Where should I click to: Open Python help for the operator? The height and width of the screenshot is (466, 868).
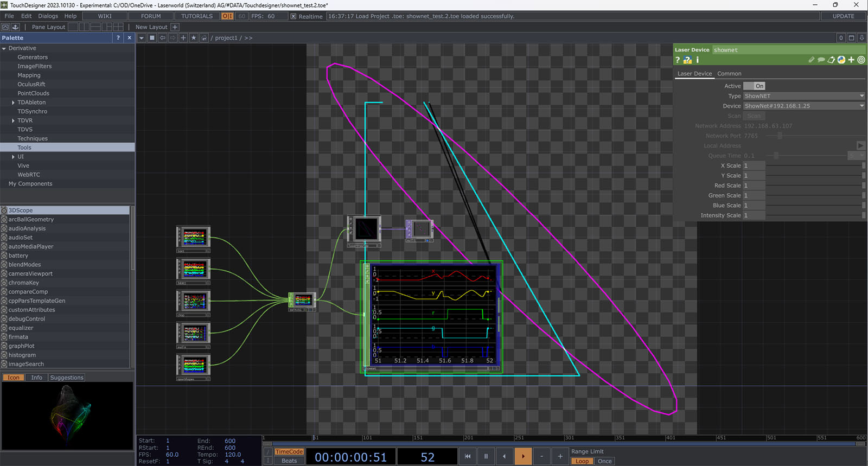[687, 60]
